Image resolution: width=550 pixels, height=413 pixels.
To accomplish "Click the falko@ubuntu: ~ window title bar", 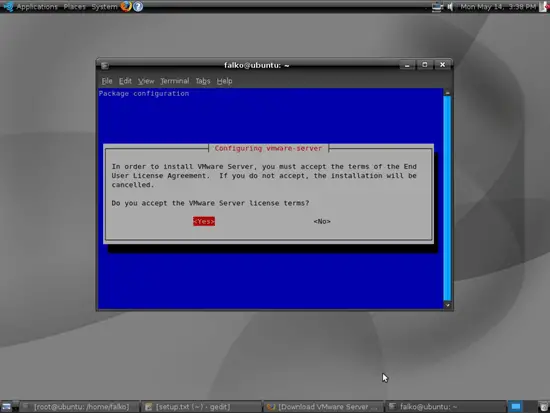I will tap(256, 65).
